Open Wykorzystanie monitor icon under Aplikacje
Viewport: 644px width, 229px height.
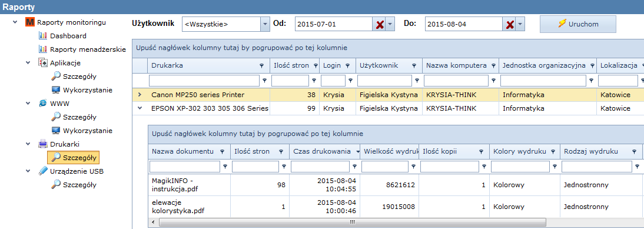coord(56,90)
